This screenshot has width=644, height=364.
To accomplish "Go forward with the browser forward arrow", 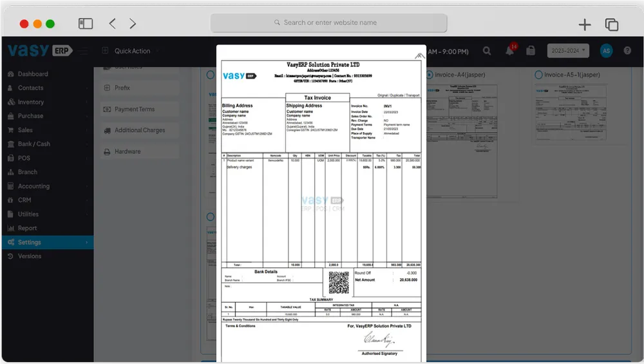I will pyautogui.click(x=132, y=23).
